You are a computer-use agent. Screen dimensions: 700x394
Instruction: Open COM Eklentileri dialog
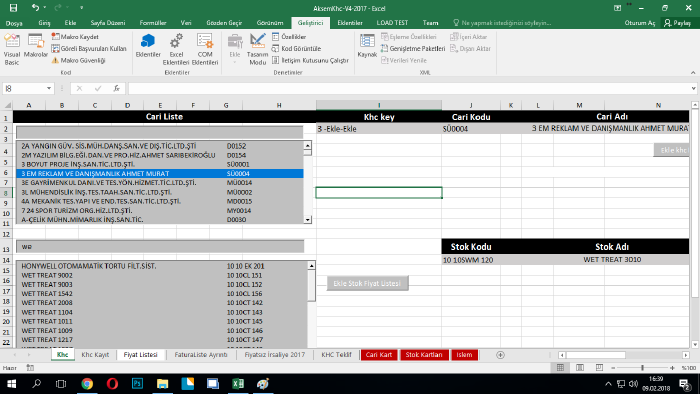click(x=205, y=49)
